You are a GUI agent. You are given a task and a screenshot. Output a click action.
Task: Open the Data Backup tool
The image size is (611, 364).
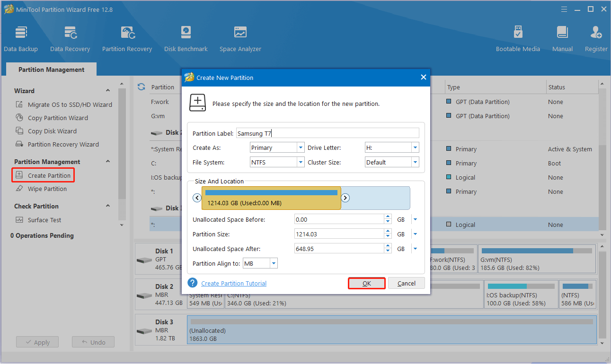point(21,39)
